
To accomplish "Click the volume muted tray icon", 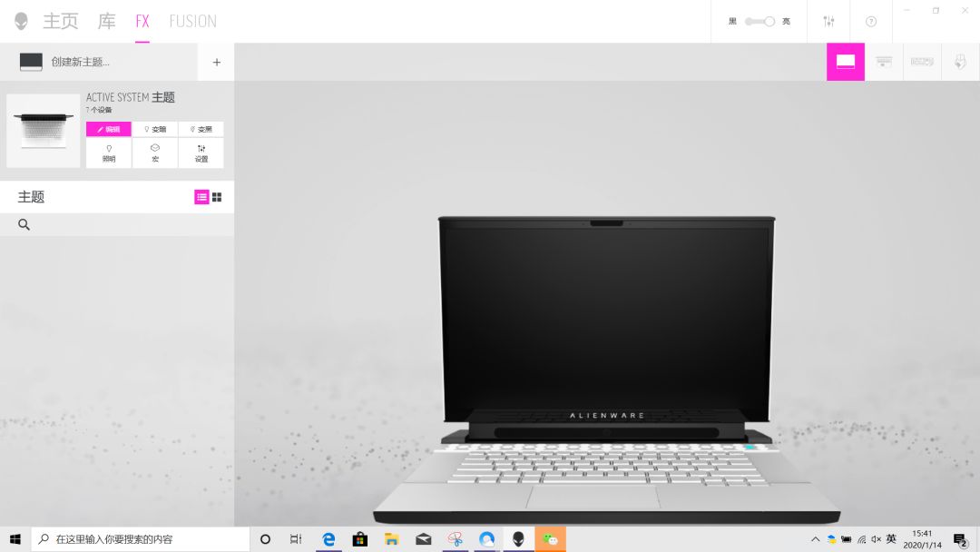I will 877,539.
